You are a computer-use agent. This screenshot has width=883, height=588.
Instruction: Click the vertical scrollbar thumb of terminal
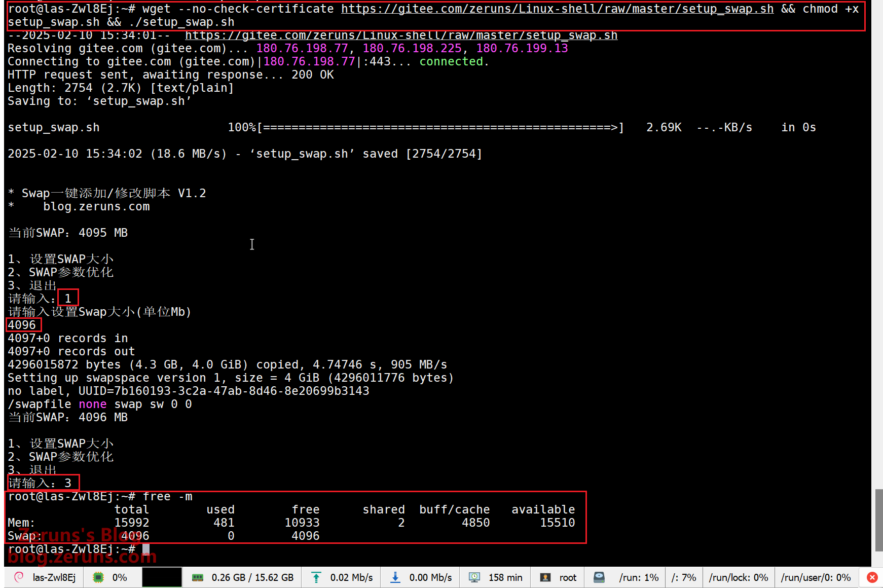coord(879,520)
